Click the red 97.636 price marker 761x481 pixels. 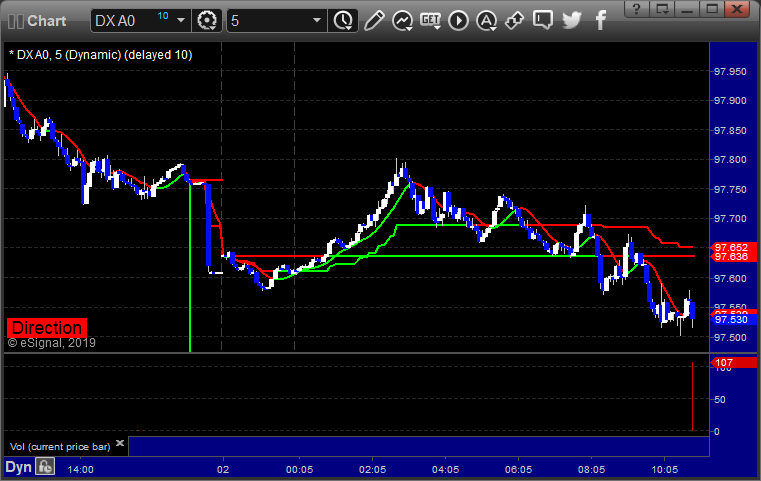733,257
